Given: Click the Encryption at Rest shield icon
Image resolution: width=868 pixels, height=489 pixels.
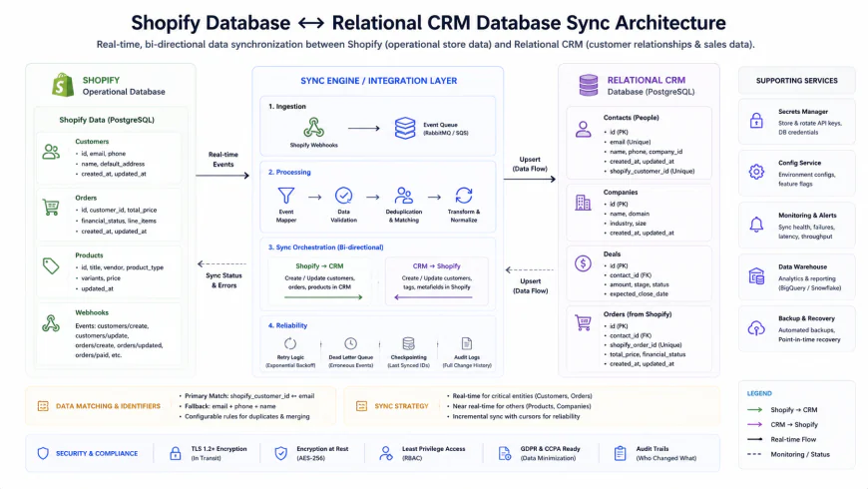Looking at the screenshot, I should tap(281, 453).
